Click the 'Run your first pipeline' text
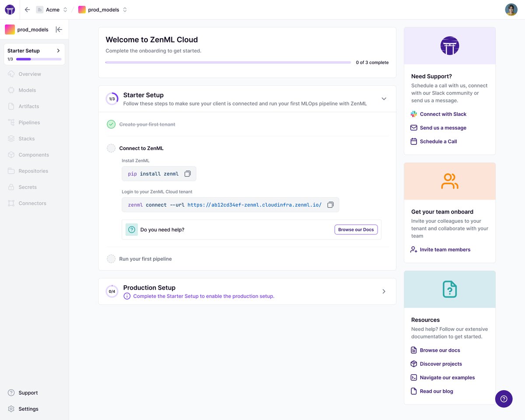 [x=145, y=259]
